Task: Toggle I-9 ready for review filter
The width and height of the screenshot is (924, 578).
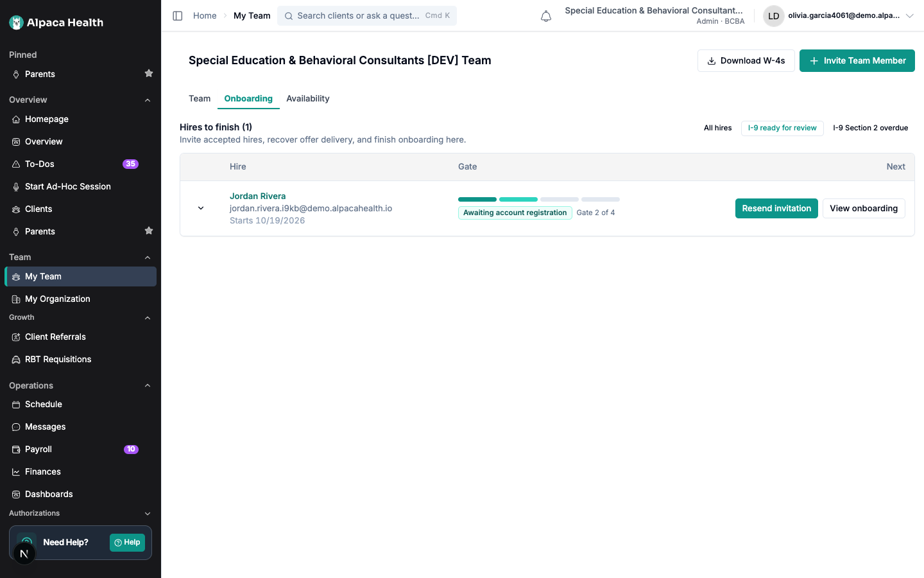Action: (782, 128)
